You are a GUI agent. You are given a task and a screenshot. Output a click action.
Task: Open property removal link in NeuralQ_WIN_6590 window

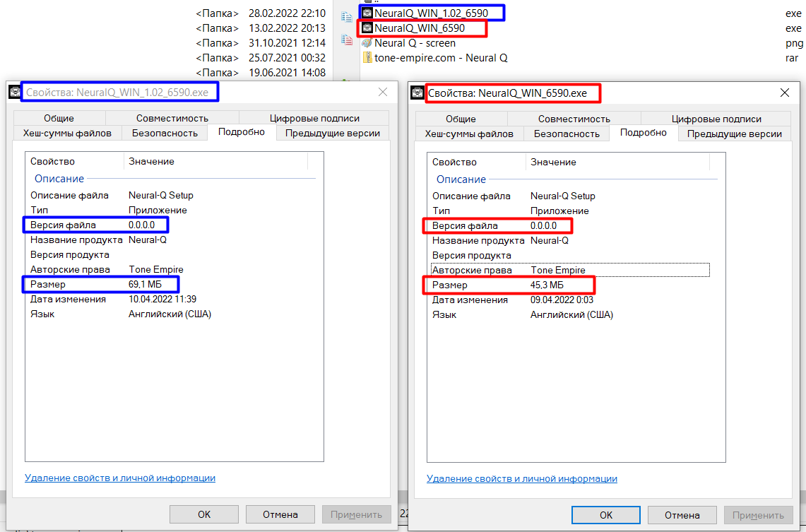[522, 478]
